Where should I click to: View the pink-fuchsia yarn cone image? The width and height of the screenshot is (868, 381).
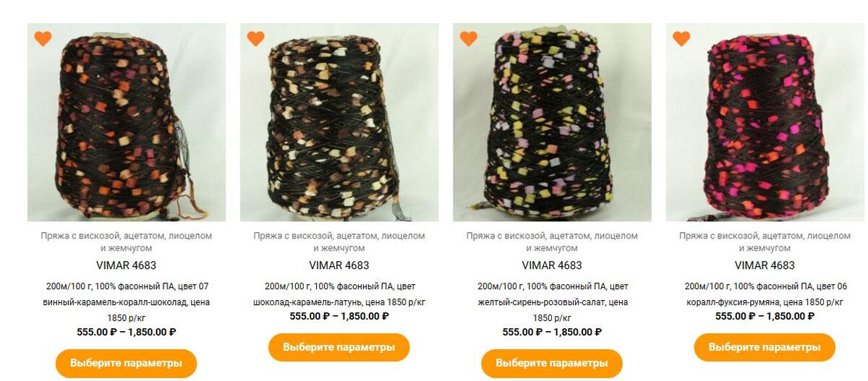tap(765, 122)
